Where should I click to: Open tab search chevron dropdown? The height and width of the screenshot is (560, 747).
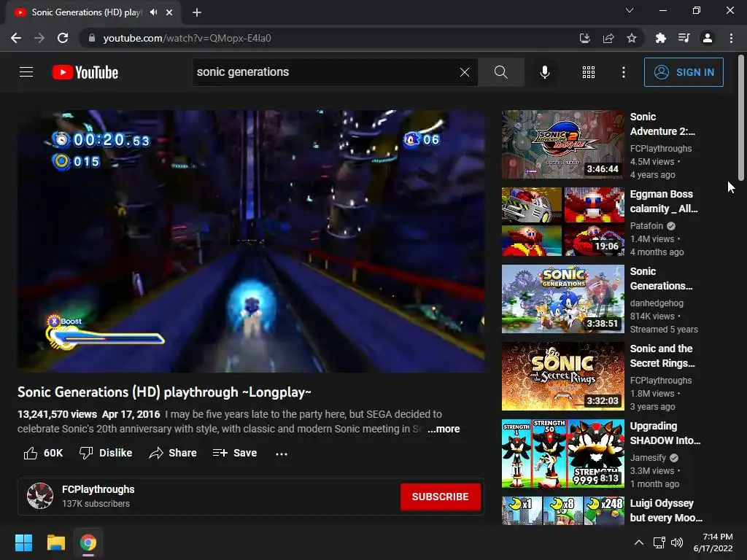click(x=630, y=10)
